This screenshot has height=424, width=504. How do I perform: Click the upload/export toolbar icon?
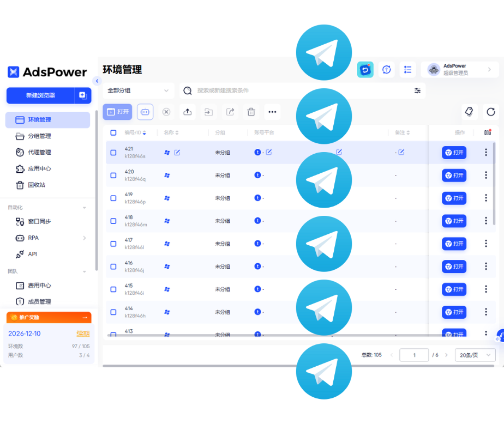pos(188,112)
